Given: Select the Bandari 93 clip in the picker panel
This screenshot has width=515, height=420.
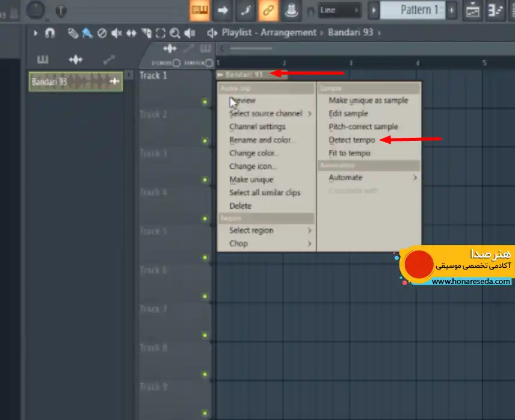Looking at the screenshot, I should 76,81.
